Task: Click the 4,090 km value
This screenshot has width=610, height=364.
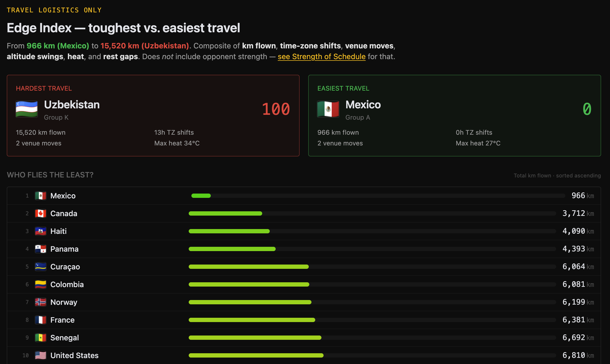Action: click(578, 231)
